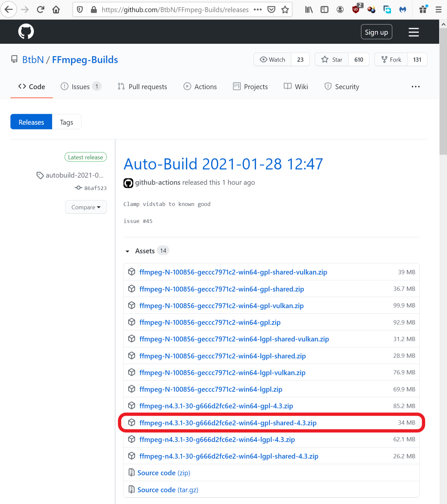
Task: Save page to Pocket icon
Action: [271, 9]
